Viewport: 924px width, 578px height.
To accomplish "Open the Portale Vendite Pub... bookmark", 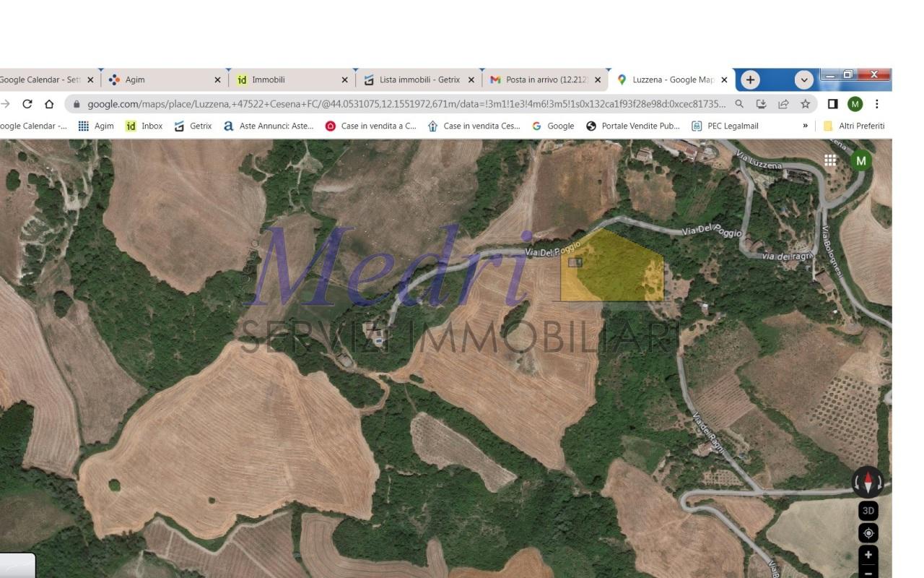I will (x=632, y=126).
